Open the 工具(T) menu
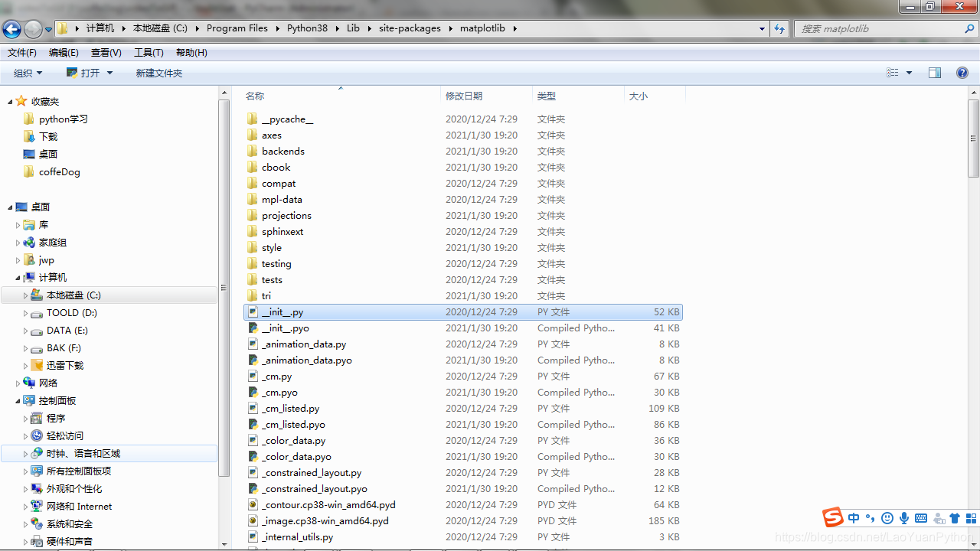Image resolution: width=980 pixels, height=551 pixels. [149, 53]
